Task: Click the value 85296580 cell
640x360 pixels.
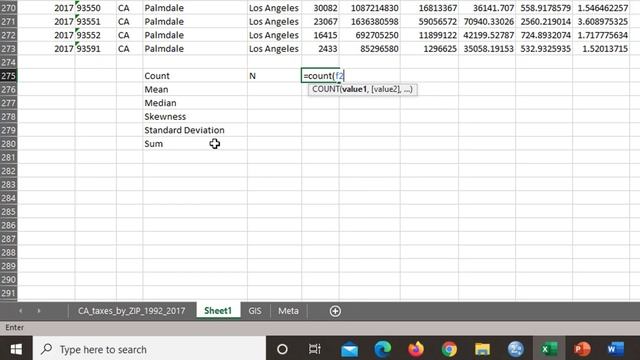Action: click(x=370, y=49)
